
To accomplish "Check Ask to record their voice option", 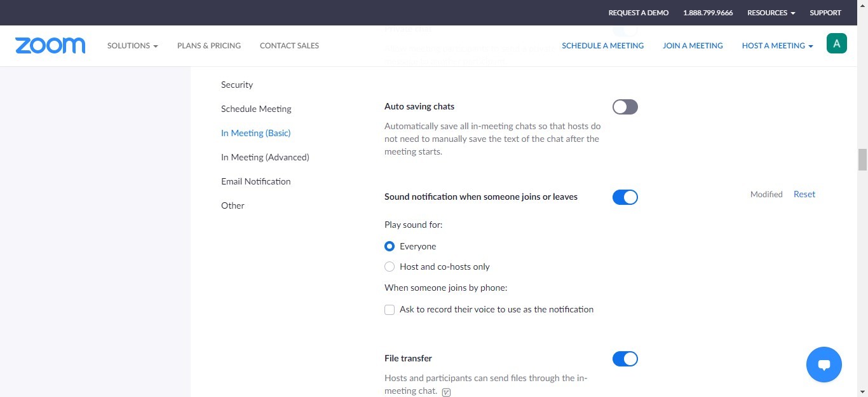I will (x=390, y=310).
